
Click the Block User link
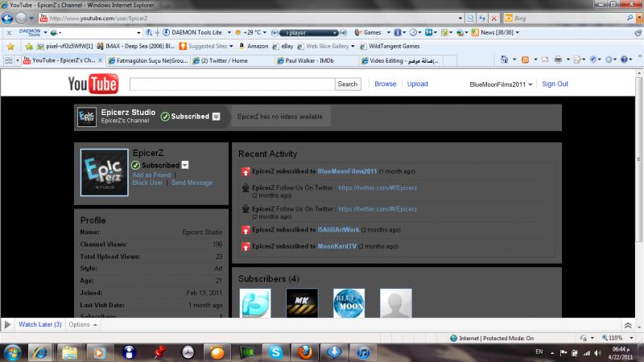147,183
